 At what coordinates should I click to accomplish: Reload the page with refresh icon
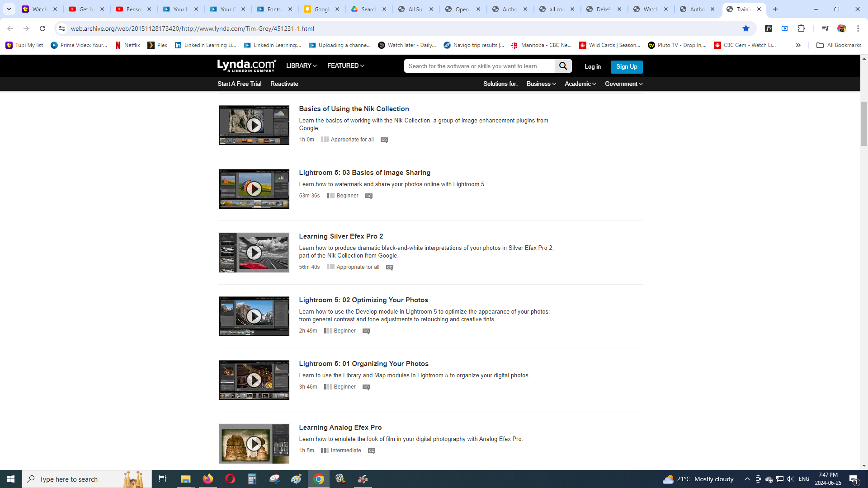42,28
